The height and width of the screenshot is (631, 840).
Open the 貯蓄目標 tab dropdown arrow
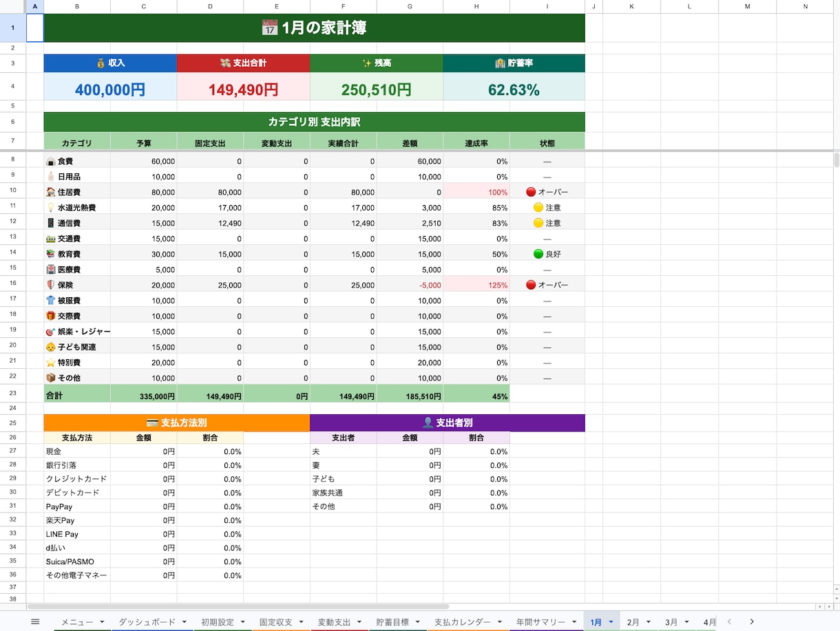tap(418, 622)
